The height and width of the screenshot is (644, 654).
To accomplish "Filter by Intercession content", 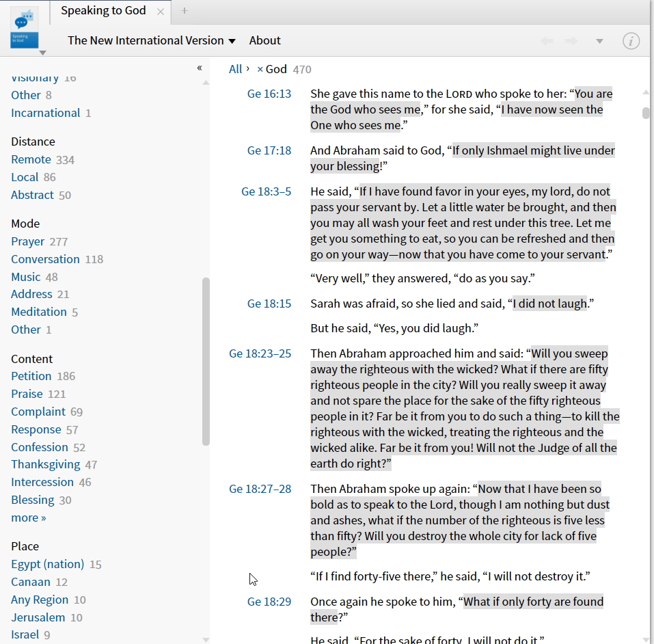I will (42, 483).
